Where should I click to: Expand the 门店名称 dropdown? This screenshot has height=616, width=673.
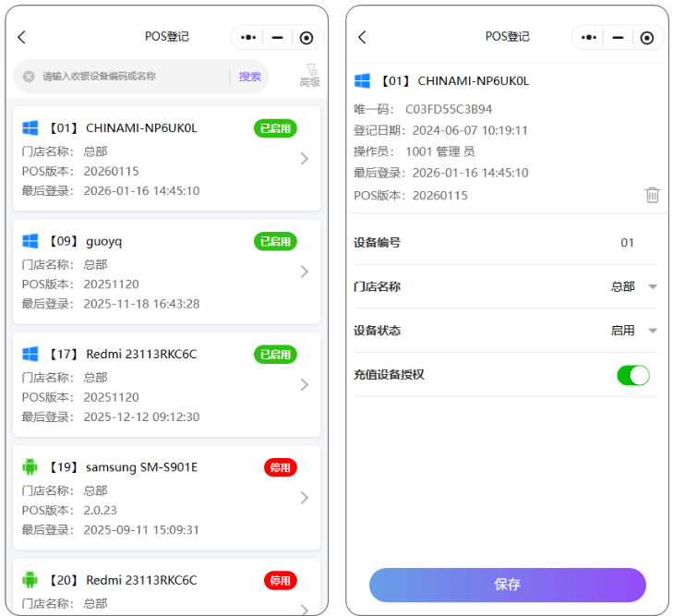[x=652, y=287]
